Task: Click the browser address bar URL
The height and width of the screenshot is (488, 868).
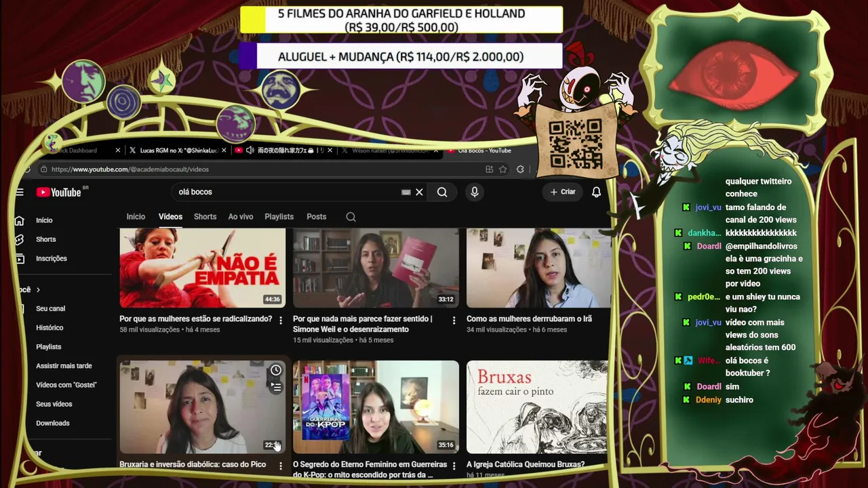Action: [x=130, y=169]
